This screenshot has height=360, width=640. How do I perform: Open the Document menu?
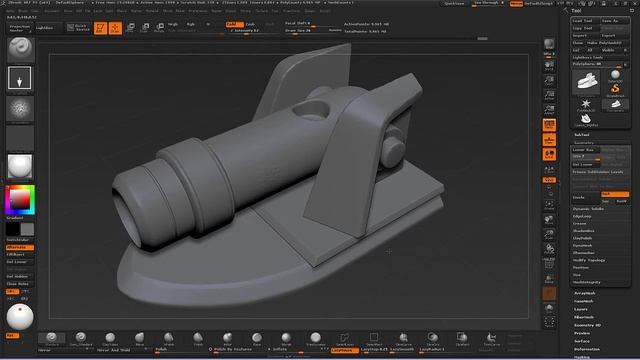click(x=52, y=11)
